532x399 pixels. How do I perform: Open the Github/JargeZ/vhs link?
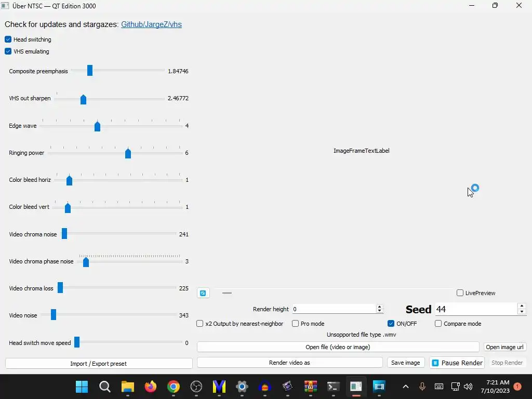151,24
